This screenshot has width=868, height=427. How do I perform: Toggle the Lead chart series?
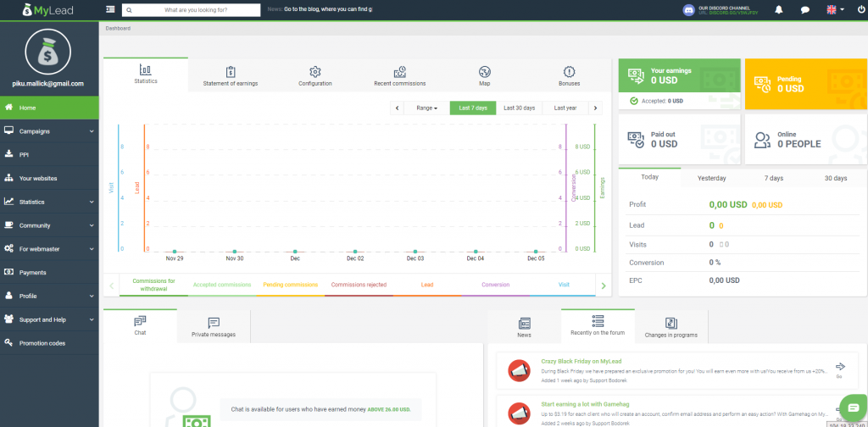click(426, 285)
